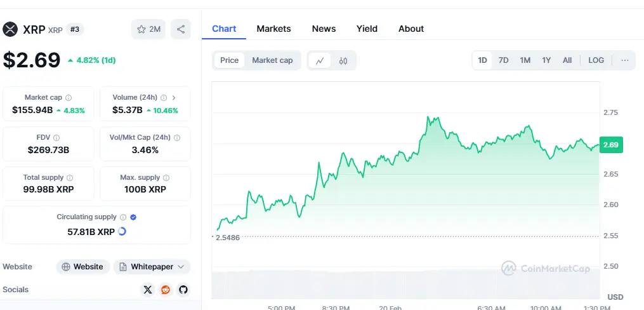This screenshot has width=644, height=310.
Task: Enable LOG scale on chart
Action: coord(596,60)
